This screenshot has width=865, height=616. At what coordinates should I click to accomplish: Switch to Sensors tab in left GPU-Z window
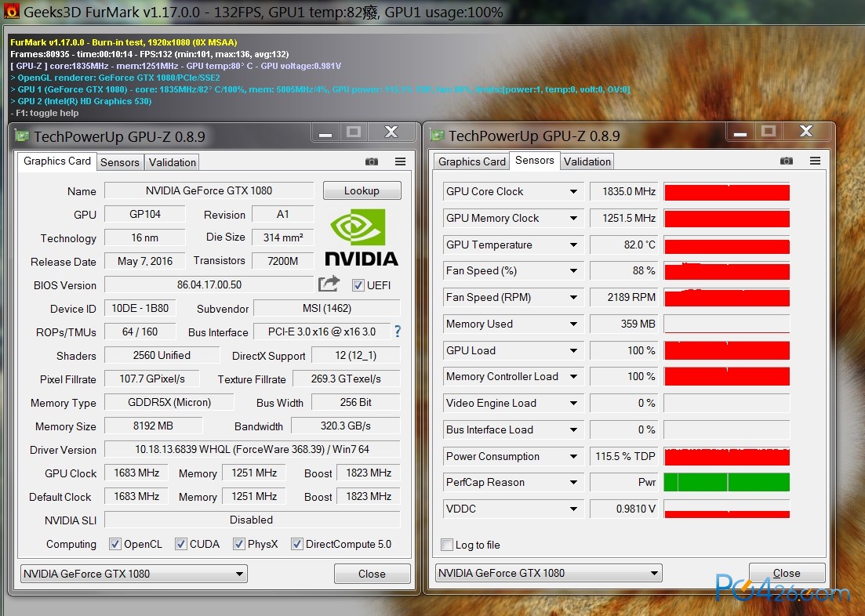(x=120, y=162)
